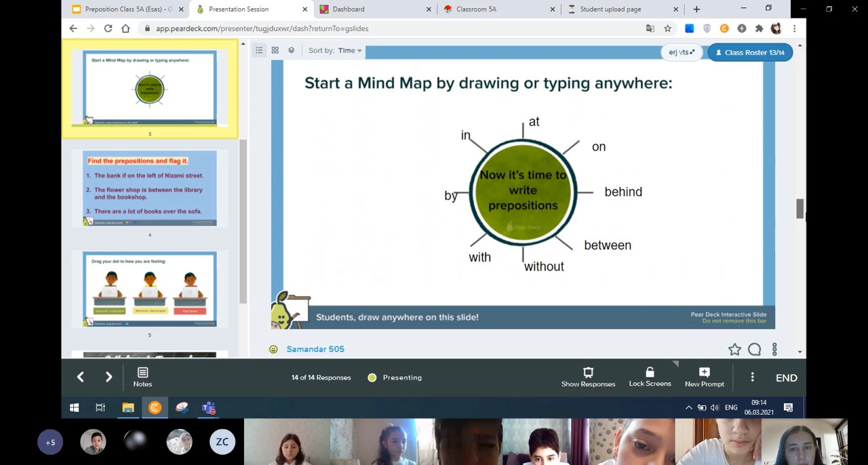Open Task View in taskbar

click(x=100, y=407)
